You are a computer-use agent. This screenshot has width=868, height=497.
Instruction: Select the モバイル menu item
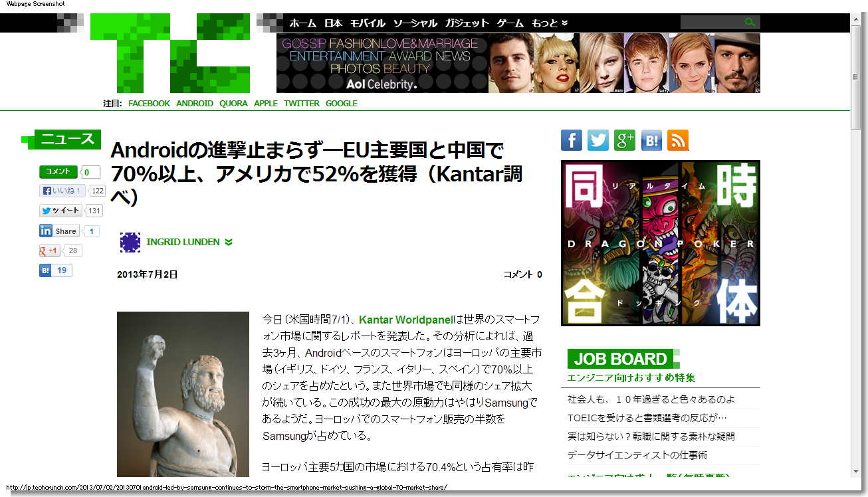click(x=368, y=23)
